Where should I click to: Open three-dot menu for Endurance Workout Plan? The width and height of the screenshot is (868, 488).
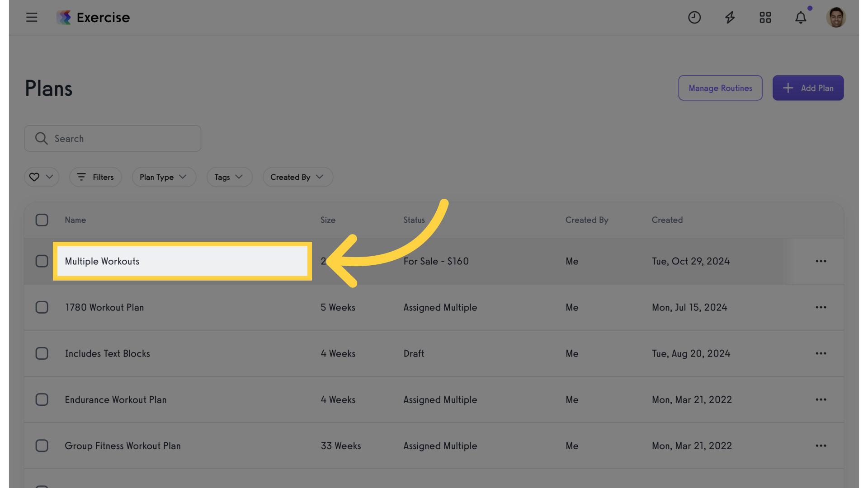tap(821, 399)
